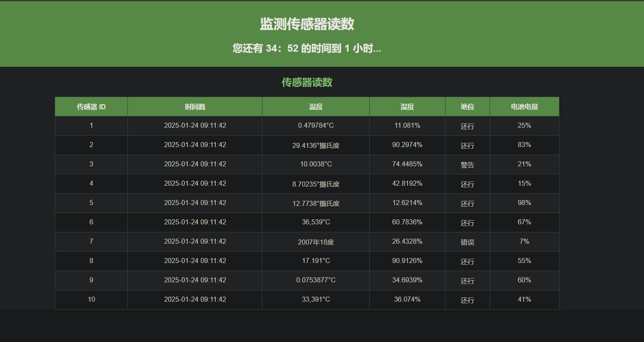The width and height of the screenshot is (644, 342).
Task: Click the 传感器读数 section heading
Action: [307, 82]
